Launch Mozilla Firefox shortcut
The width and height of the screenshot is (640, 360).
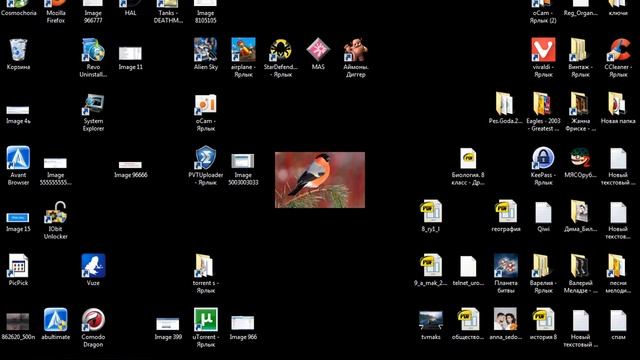click(56, 4)
